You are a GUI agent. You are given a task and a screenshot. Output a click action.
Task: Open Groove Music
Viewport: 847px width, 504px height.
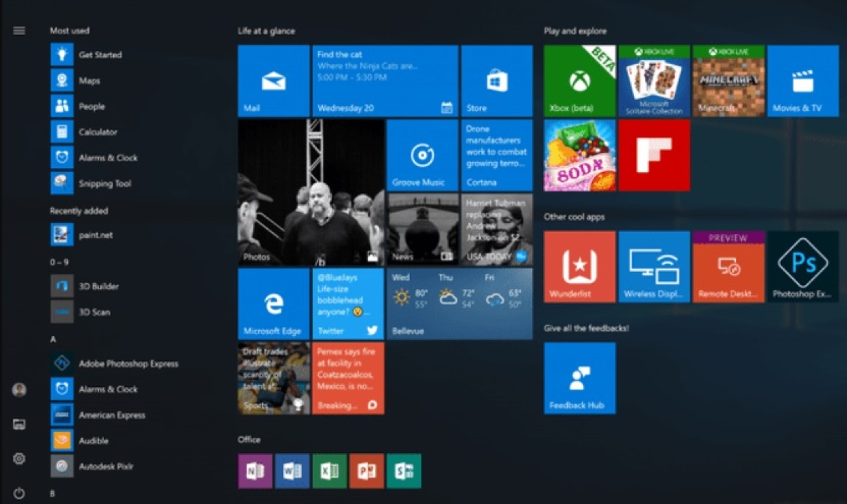pyautogui.click(x=422, y=155)
